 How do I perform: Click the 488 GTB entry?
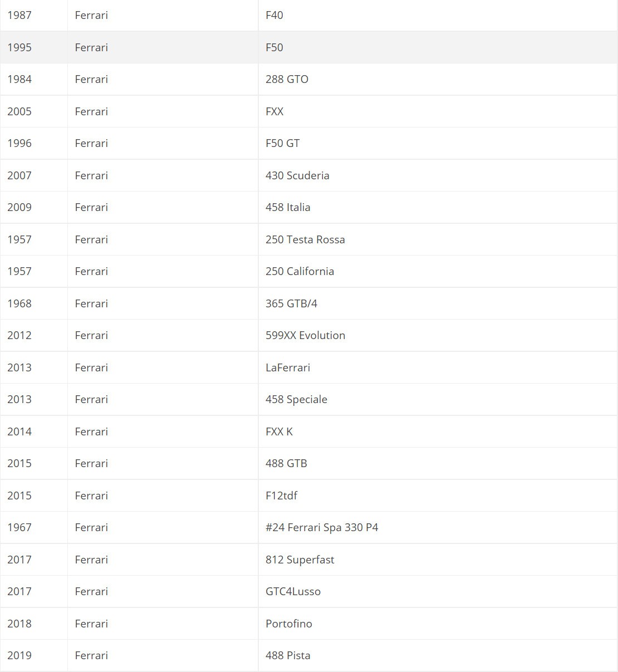pyautogui.click(x=286, y=463)
